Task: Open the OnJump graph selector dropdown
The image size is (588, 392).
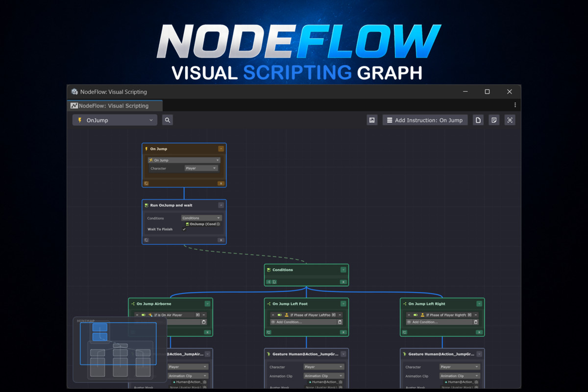Action: 115,120
